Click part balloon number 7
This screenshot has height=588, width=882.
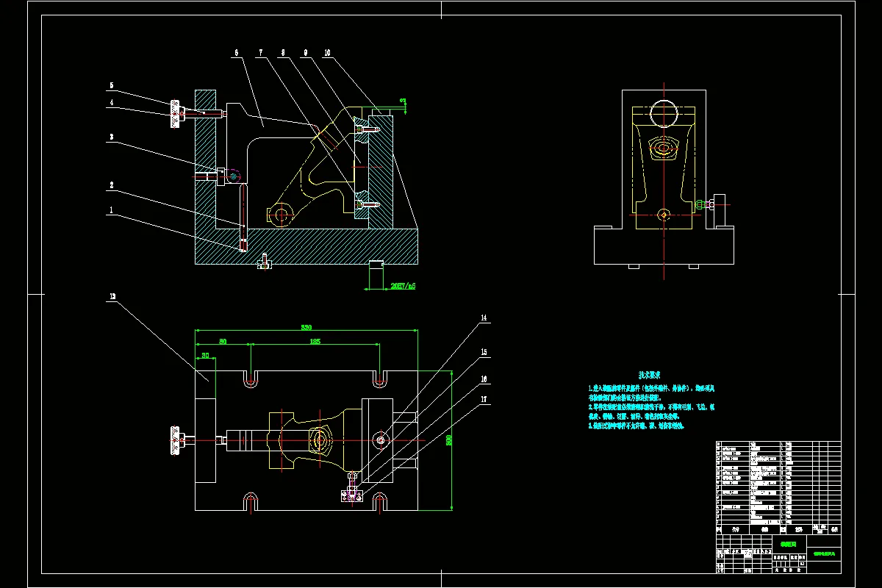260,53
